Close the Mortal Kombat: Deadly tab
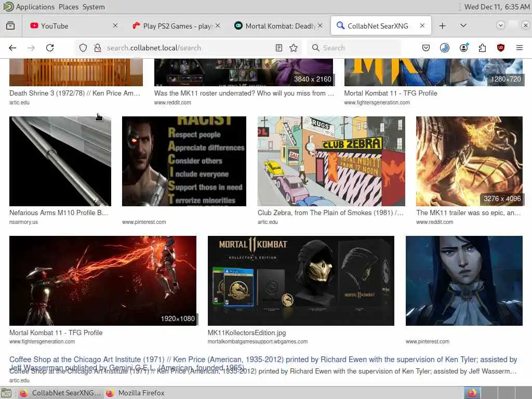This screenshot has width=532, height=399. 320,25
